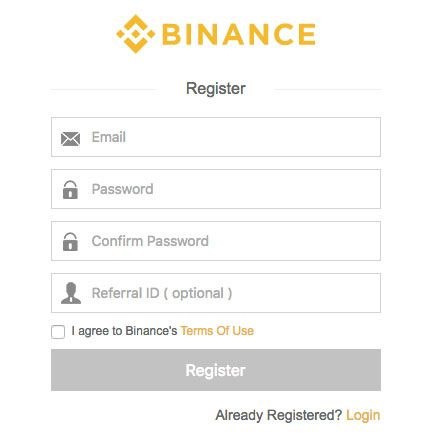The width and height of the screenshot is (434, 443).
Task: Click the 'I agree to Binance's' label text
Action: point(124,331)
